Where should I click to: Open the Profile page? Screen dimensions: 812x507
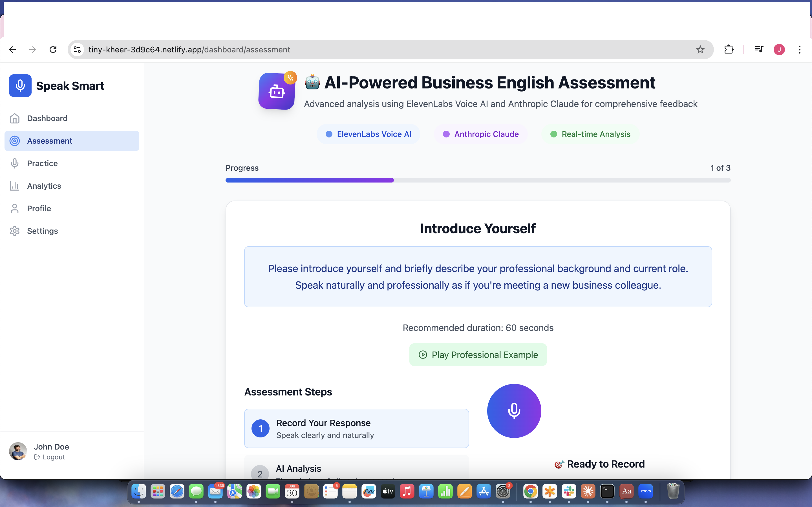39,208
